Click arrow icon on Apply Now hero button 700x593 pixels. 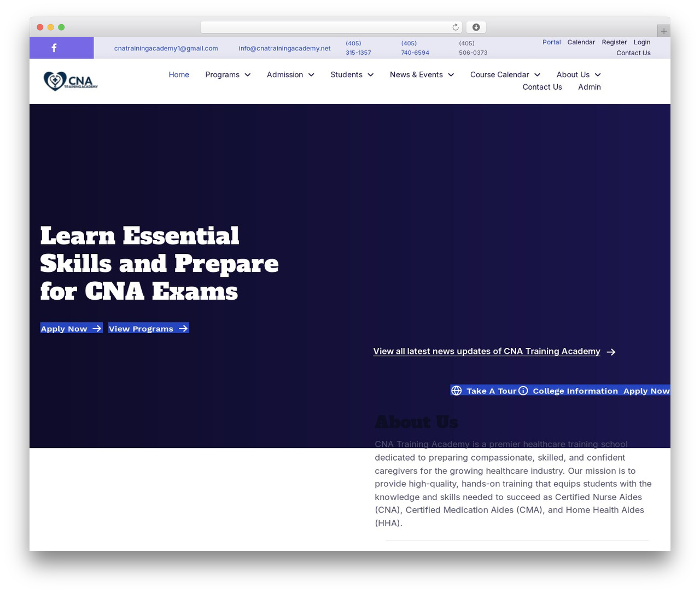pyautogui.click(x=97, y=328)
